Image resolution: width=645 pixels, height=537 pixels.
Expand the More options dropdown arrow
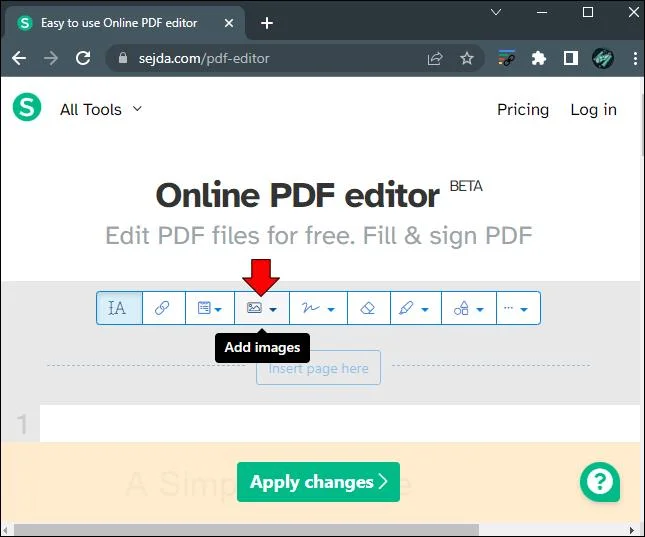click(524, 309)
